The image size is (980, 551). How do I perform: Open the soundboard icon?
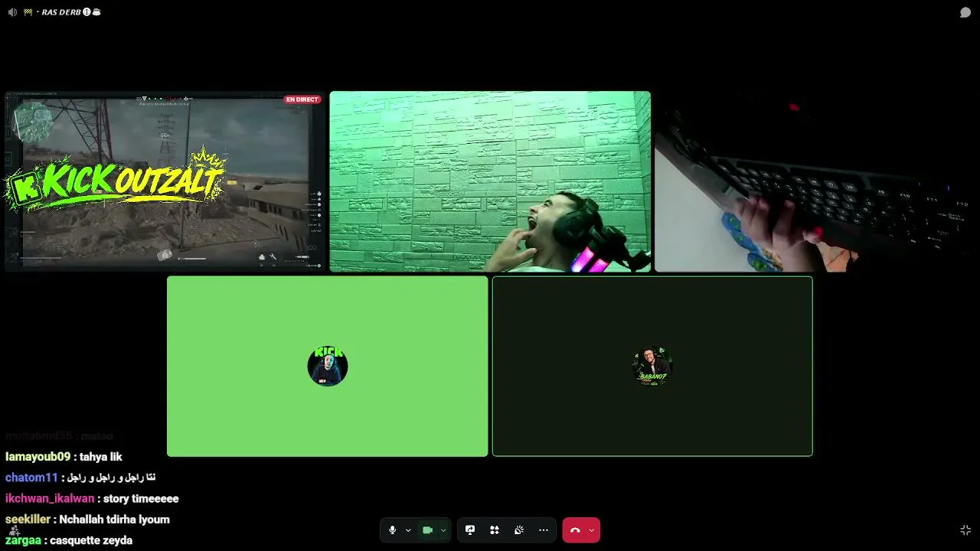[x=519, y=530]
